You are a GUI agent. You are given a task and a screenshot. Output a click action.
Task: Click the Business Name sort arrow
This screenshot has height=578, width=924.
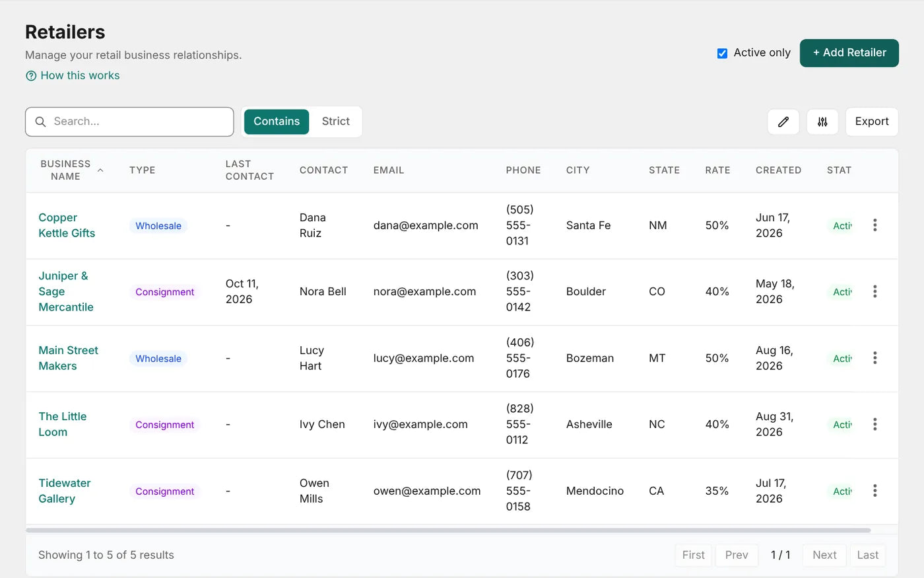[x=100, y=170]
